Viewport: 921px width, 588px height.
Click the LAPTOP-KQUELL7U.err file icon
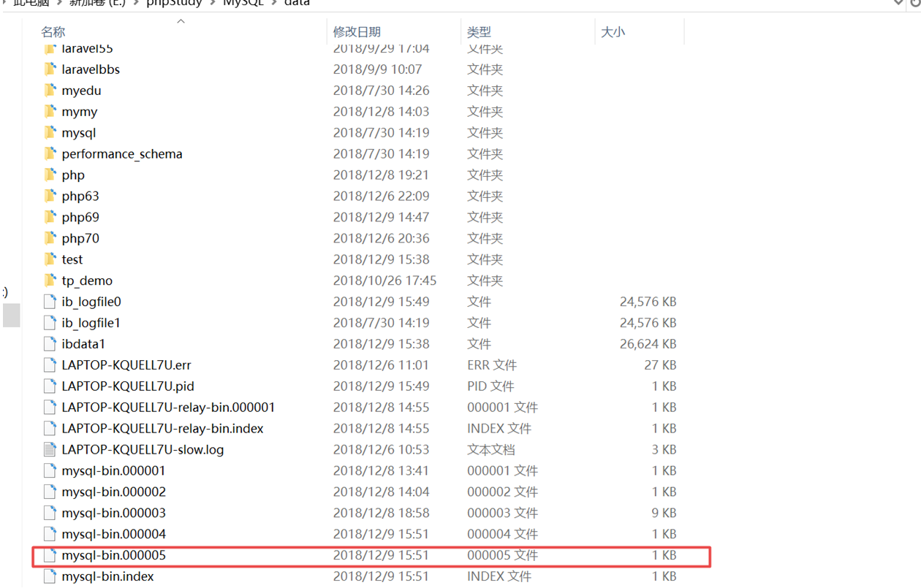pyautogui.click(x=50, y=365)
